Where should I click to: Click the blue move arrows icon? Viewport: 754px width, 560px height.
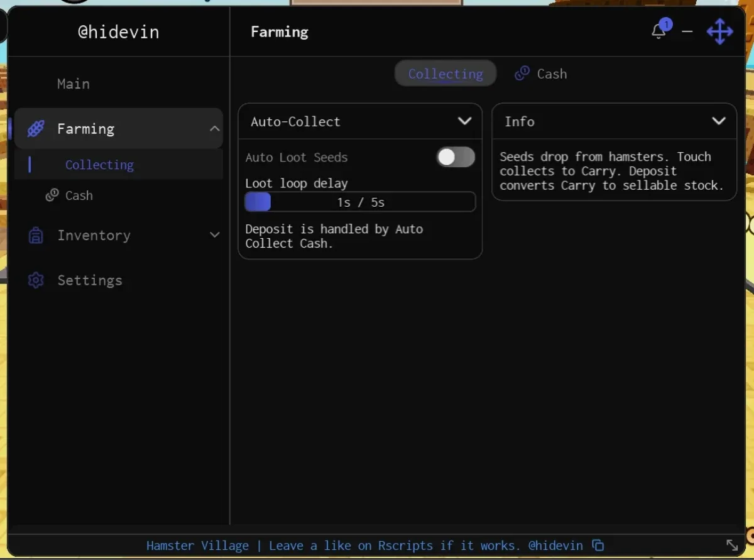click(x=719, y=31)
